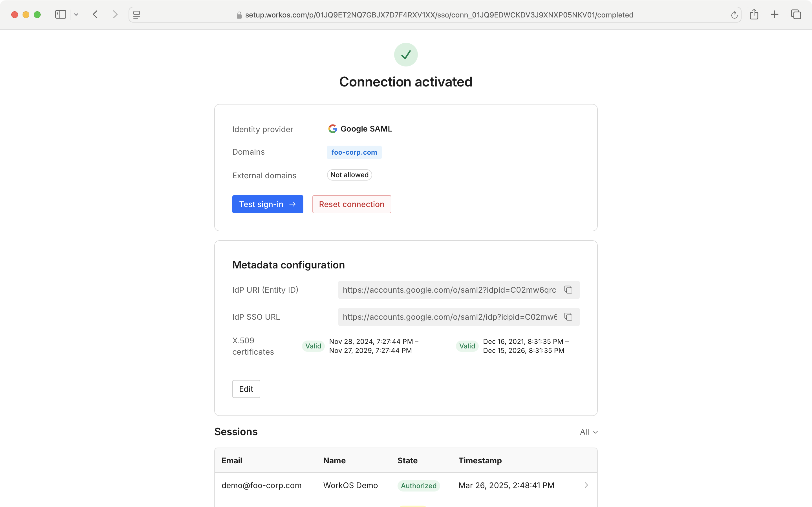Image resolution: width=812 pixels, height=507 pixels.
Task: Open a new tab with plus icon
Action: (775, 14)
